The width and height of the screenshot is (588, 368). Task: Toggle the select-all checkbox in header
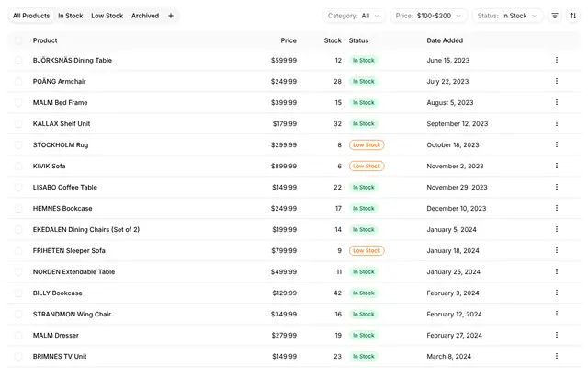click(18, 40)
